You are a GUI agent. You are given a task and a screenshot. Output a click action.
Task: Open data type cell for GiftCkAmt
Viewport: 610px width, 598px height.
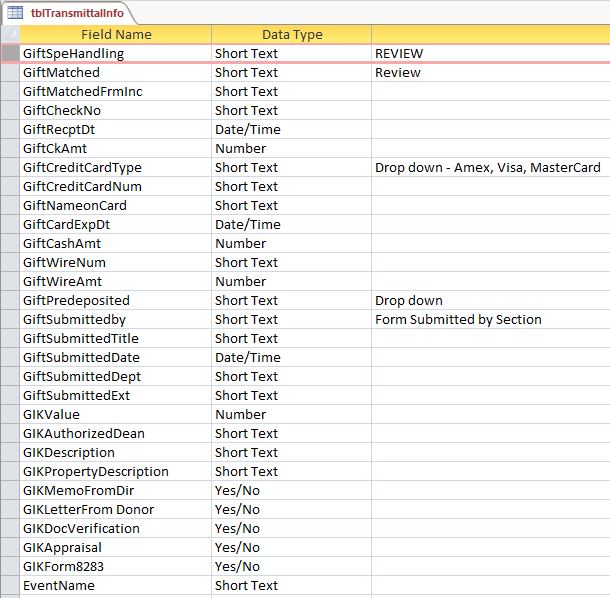click(291, 148)
